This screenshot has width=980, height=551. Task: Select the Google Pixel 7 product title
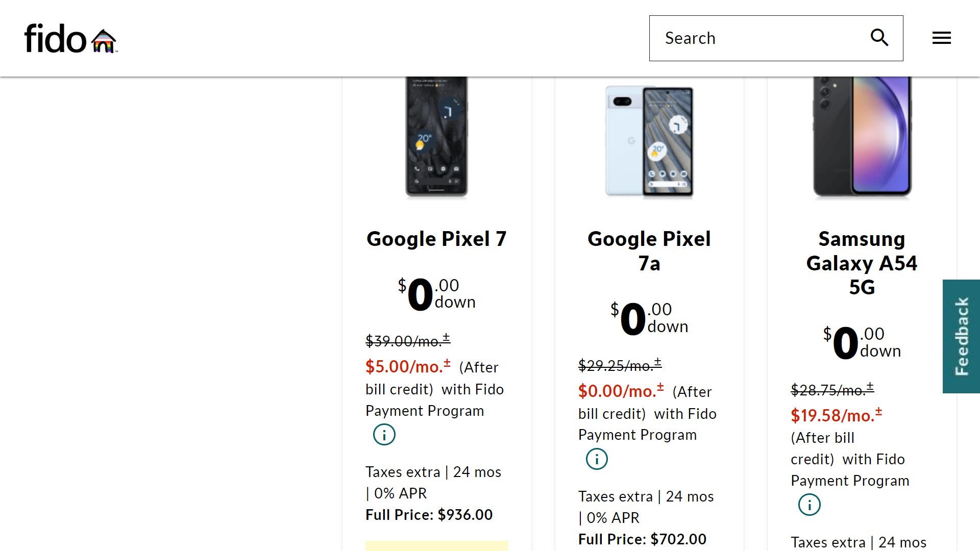pyautogui.click(x=436, y=238)
